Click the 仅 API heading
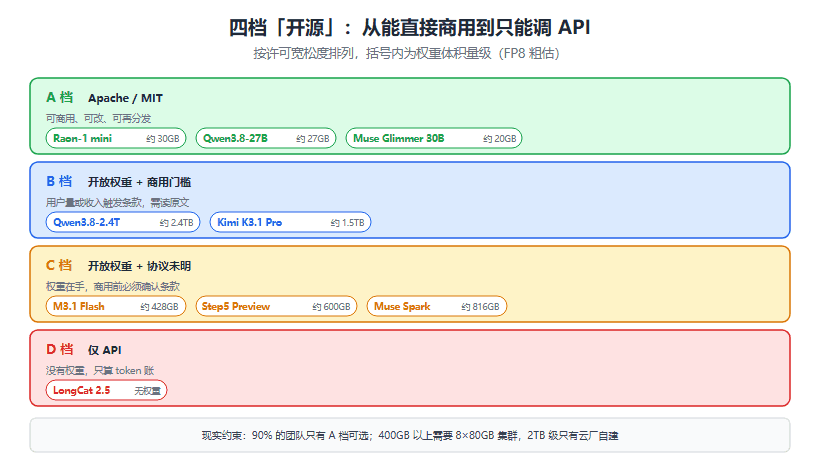The height and width of the screenshot is (470, 820). 105,350
